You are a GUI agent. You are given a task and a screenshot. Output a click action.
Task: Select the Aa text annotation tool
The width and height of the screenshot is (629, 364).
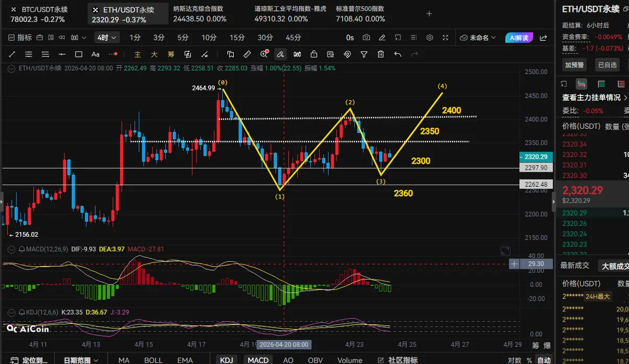click(95, 54)
